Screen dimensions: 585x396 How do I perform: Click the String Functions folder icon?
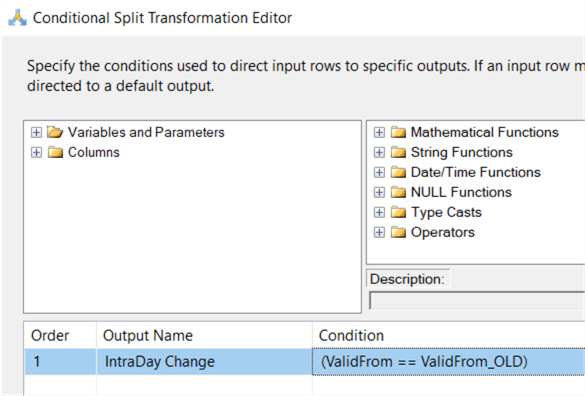398,152
